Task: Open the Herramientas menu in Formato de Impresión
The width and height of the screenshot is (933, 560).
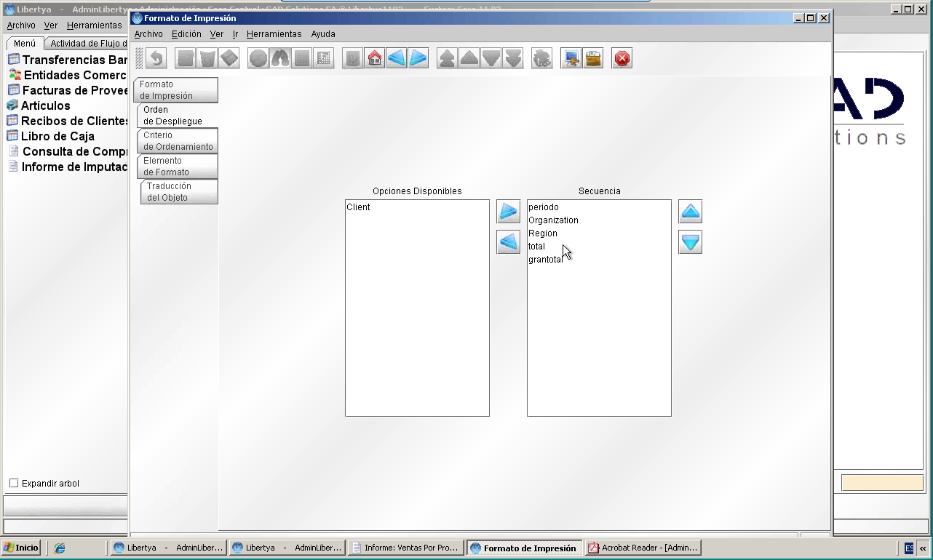Action: coord(274,34)
